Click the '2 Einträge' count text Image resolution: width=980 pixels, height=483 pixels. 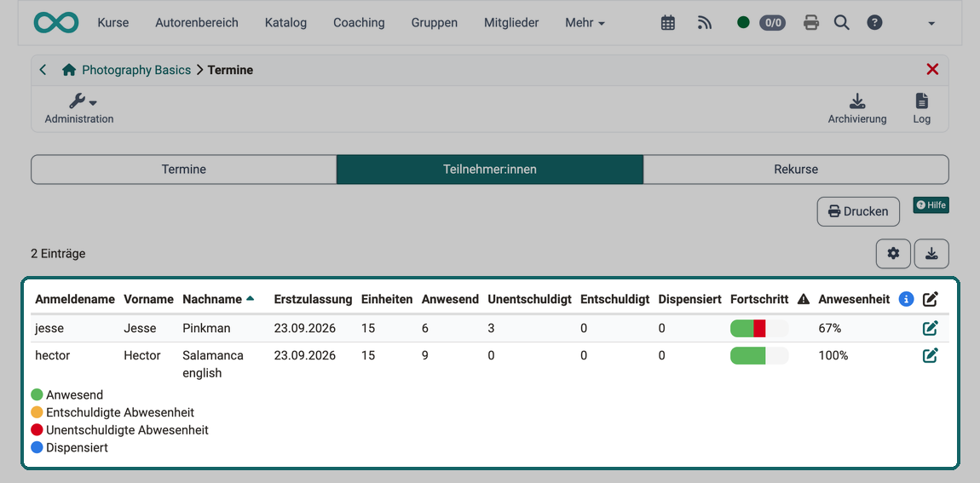58,254
